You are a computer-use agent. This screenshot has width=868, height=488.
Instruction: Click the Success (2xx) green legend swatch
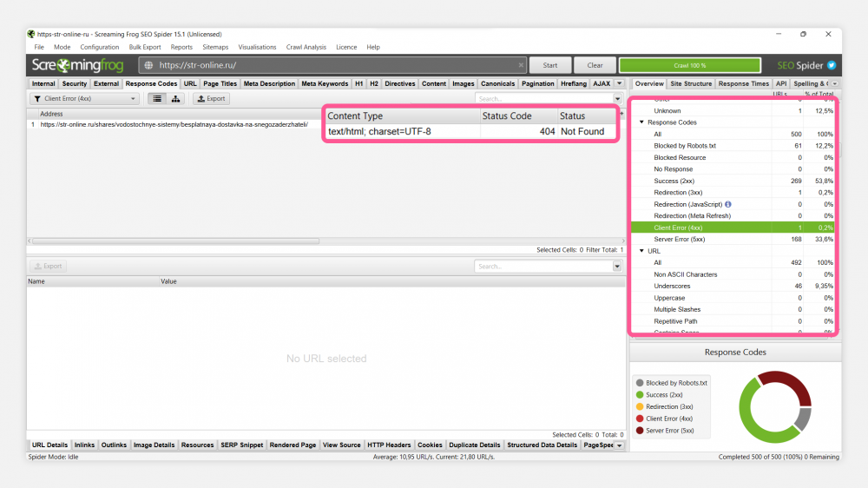tap(640, 395)
